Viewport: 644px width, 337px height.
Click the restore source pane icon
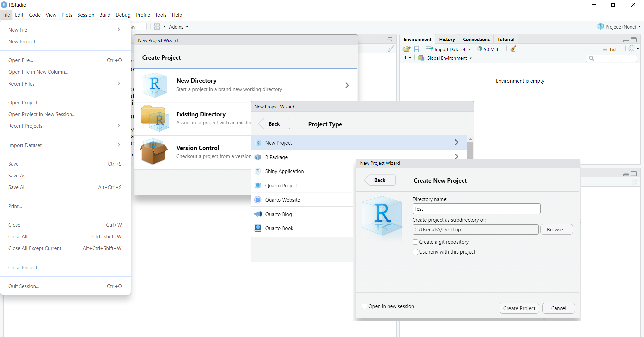[389, 40]
